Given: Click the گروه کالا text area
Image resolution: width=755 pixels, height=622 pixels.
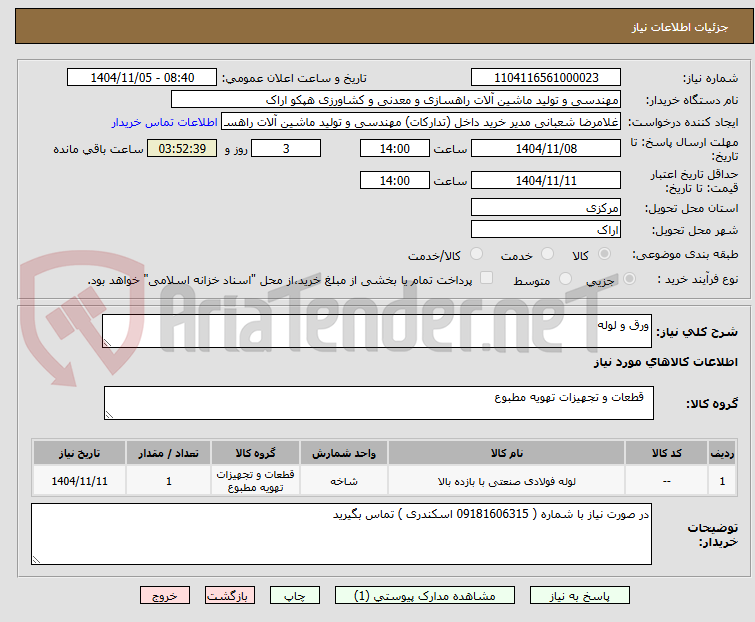Looking at the screenshot, I should point(378,403).
